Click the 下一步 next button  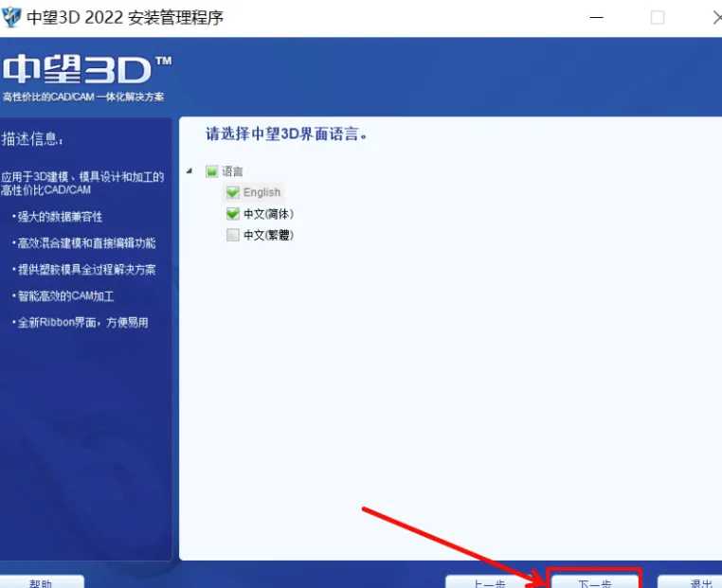[594, 581]
